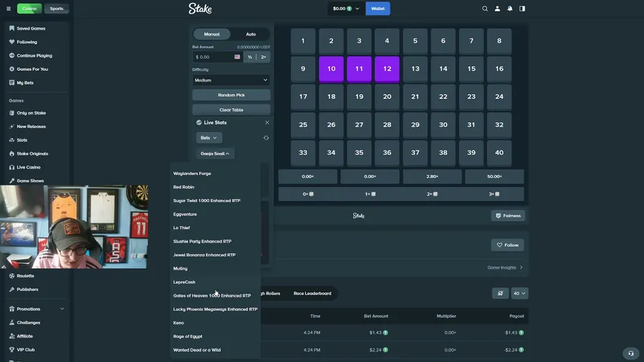Click the New Releases icon

[11, 127]
